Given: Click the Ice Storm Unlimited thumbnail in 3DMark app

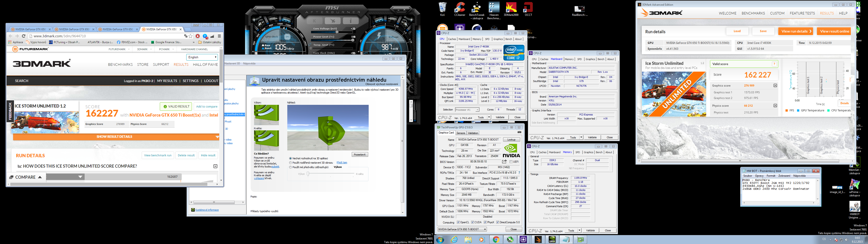Looking at the screenshot, I should (674, 94).
